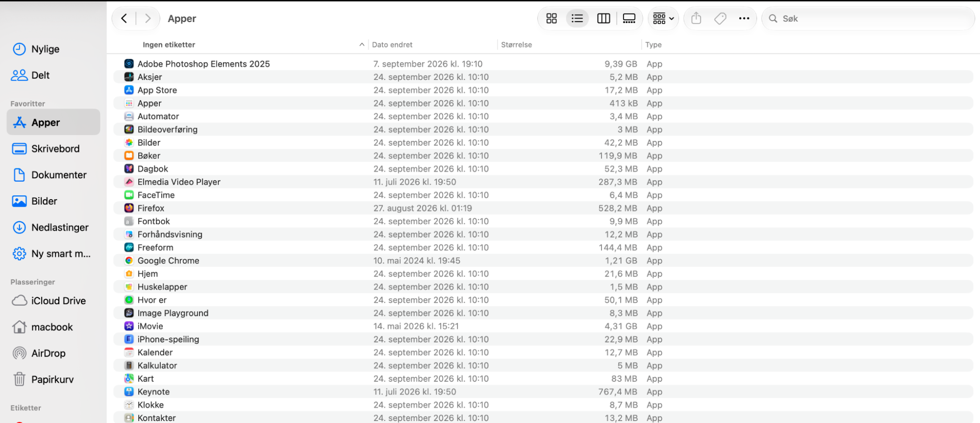The height and width of the screenshot is (423, 980).
Task: Select the Kalkulator row
Action: (543, 366)
